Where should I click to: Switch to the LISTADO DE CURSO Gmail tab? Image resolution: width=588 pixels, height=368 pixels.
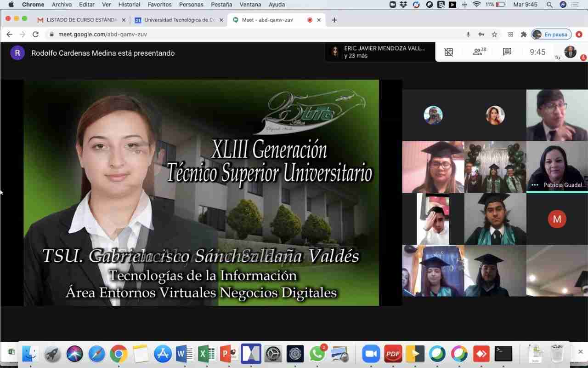tap(81, 20)
